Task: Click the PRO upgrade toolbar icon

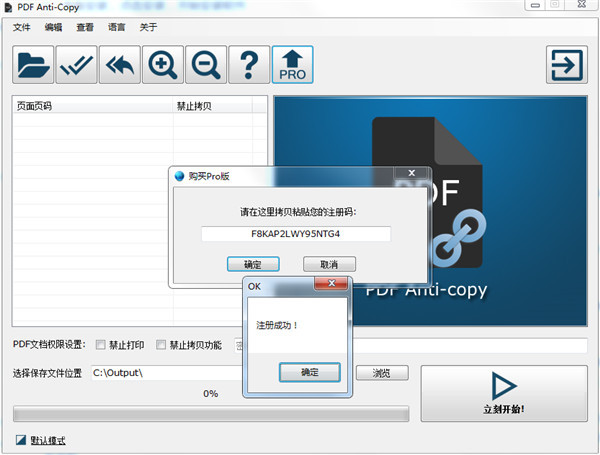Action: click(x=292, y=64)
